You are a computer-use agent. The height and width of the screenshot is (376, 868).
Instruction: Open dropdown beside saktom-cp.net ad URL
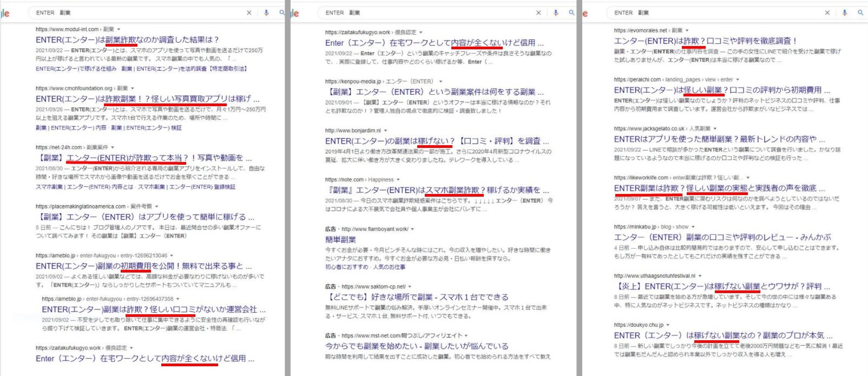pyautogui.click(x=410, y=287)
